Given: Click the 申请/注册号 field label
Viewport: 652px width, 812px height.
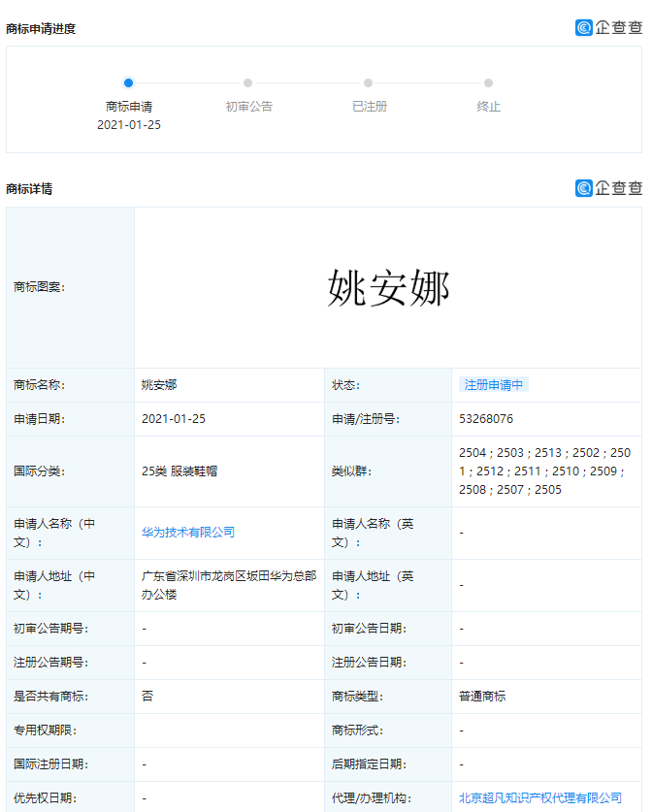Looking at the screenshot, I should pyautogui.click(x=366, y=419).
